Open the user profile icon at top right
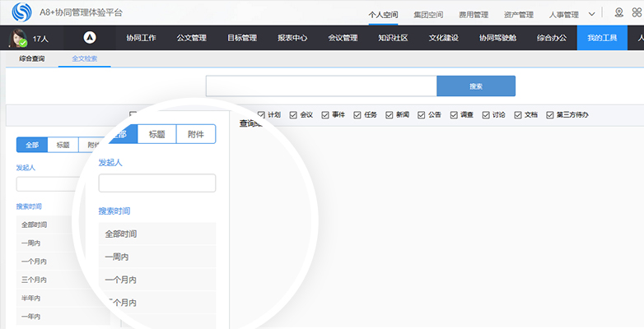 [618, 13]
